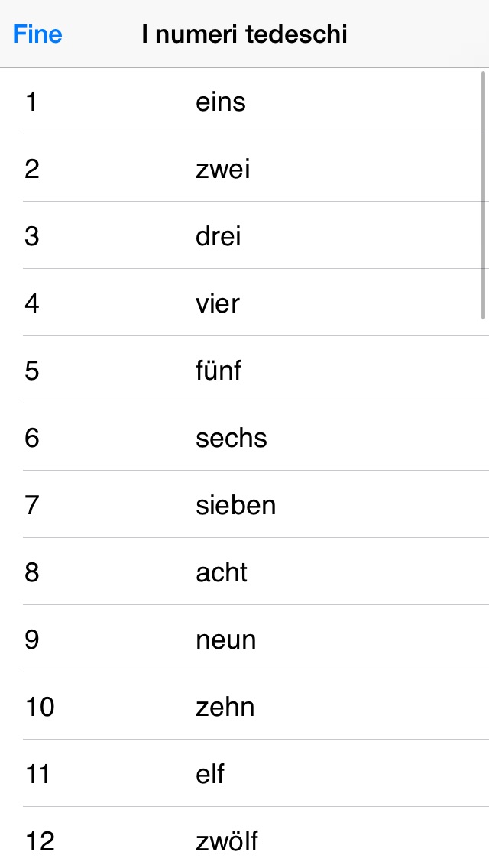489x868 pixels.
Task: Click the number 10 label
Action: (40, 707)
